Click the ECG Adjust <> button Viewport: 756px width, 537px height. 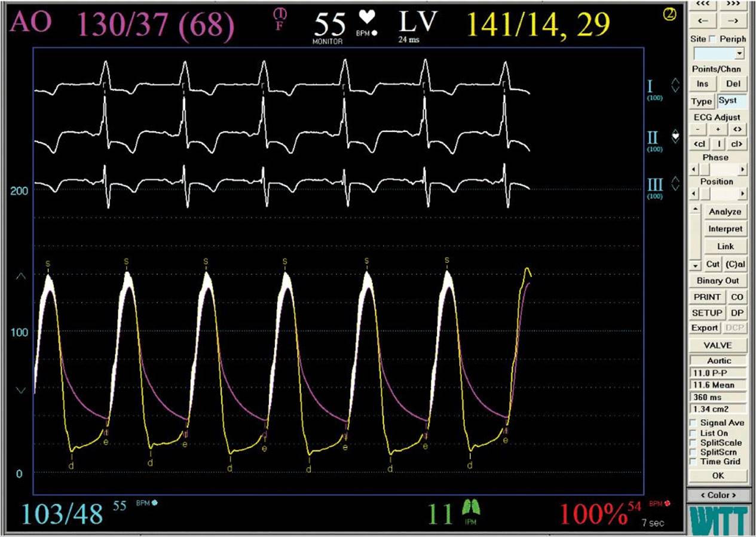(x=737, y=130)
